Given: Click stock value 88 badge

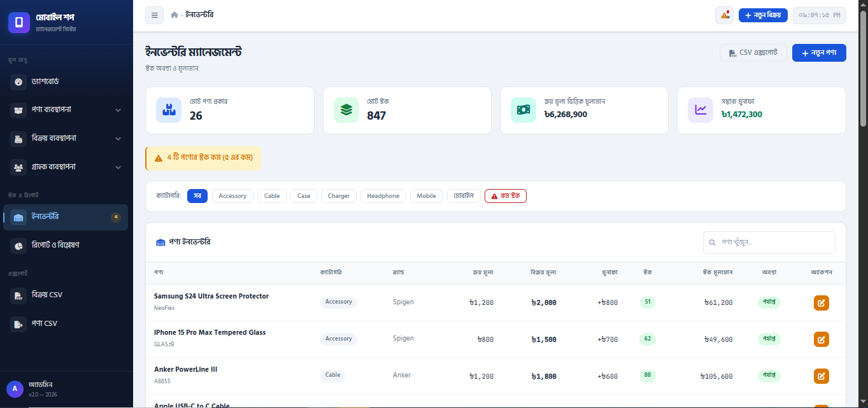Looking at the screenshot, I should (x=648, y=376).
